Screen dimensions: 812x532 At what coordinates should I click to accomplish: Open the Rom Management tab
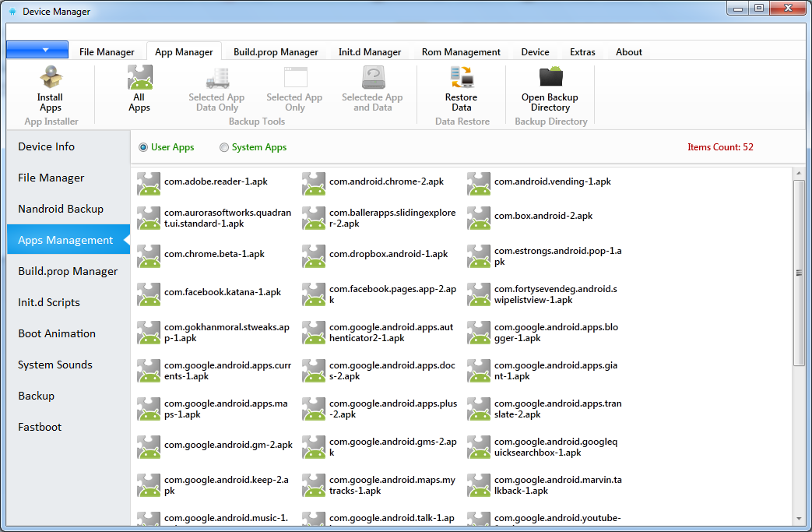tap(461, 52)
